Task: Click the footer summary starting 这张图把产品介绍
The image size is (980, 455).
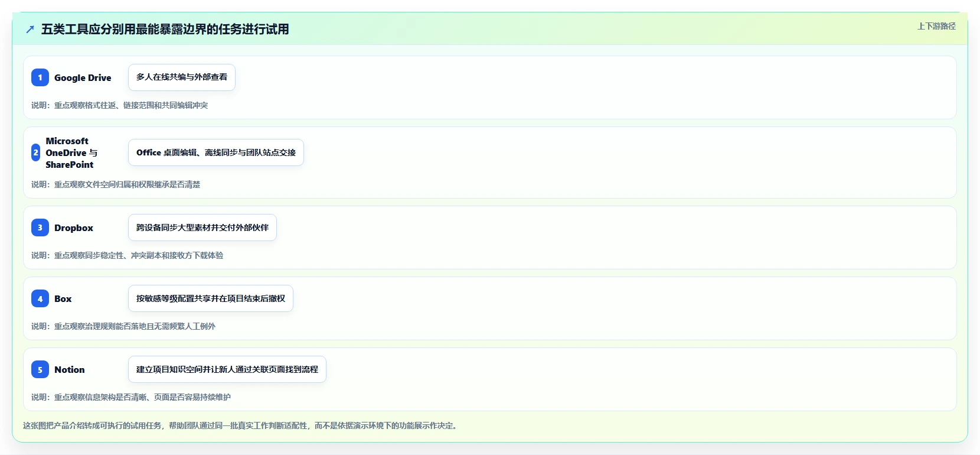Action: click(x=241, y=425)
